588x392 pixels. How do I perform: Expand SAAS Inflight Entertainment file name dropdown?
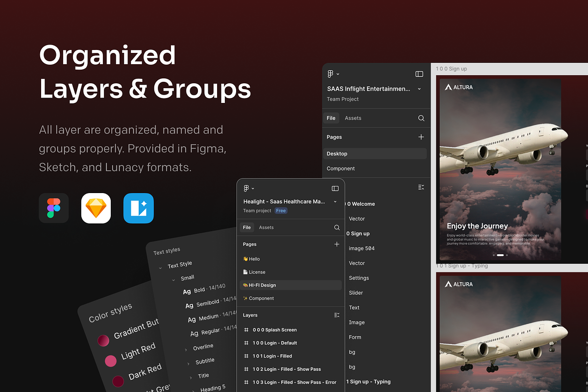coord(419,89)
